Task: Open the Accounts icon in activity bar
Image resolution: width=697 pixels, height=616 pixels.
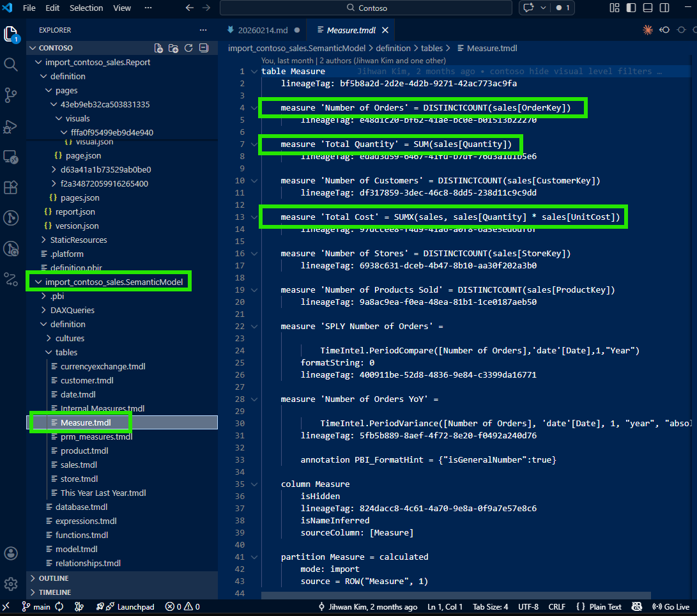Action: coord(11,553)
